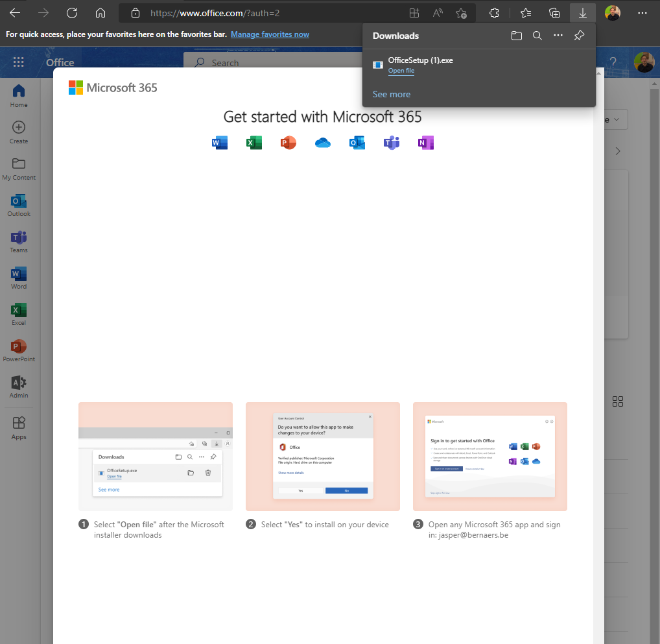Click the OneNote icon in the dialog

pyautogui.click(x=425, y=143)
